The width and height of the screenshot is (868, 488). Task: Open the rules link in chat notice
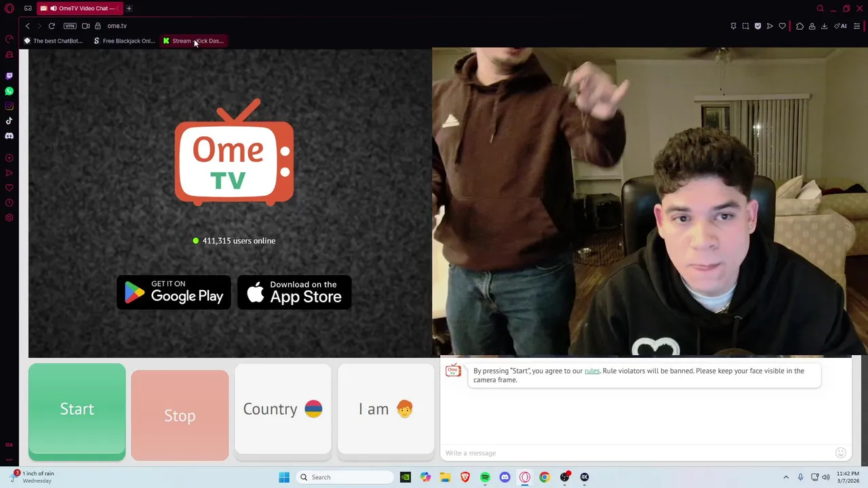pyautogui.click(x=592, y=371)
